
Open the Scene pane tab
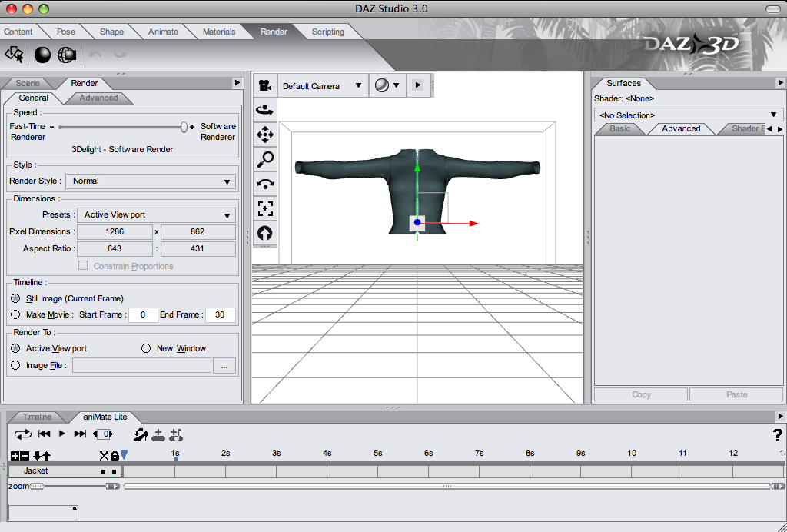pyautogui.click(x=27, y=83)
